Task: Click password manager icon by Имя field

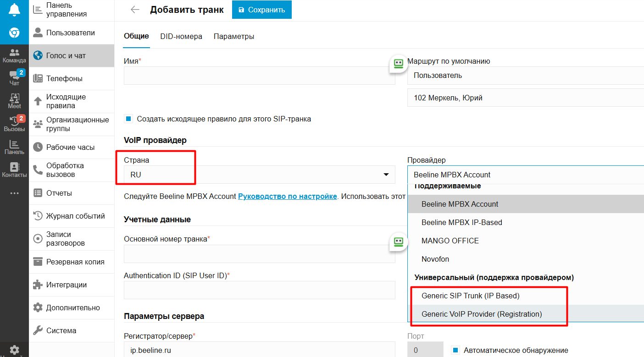Action: (x=399, y=64)
